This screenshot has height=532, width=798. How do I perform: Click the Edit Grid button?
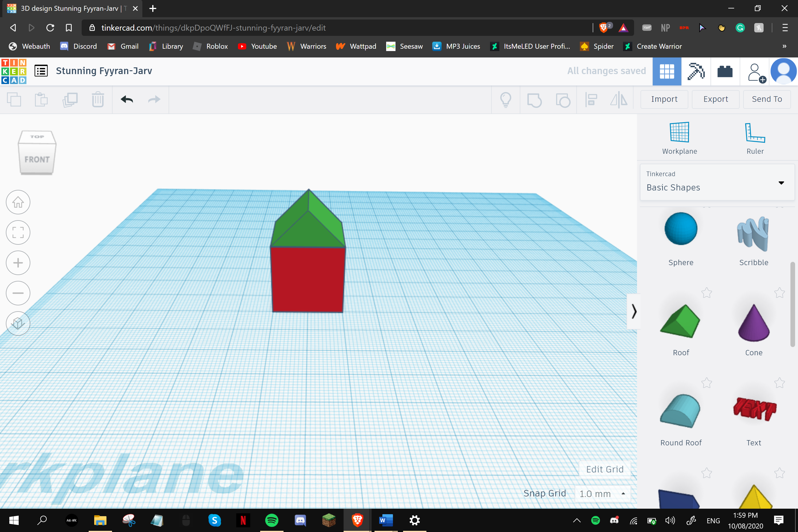pos(605,470)
